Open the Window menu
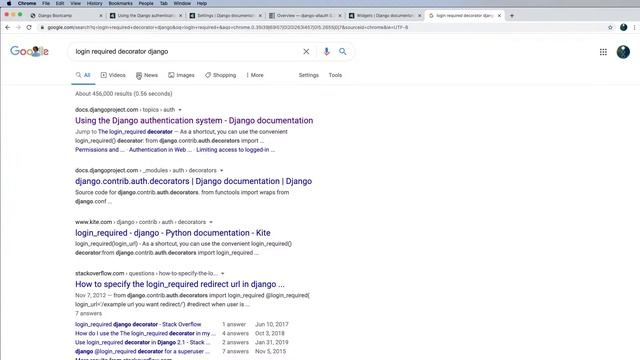This screenshot has height=360, width=640. click(x=182, y=3)
